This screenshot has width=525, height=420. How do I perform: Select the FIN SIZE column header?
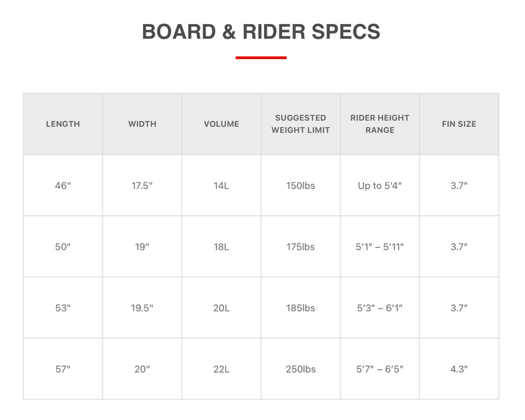pyautogui.click(x=459, y=124)
